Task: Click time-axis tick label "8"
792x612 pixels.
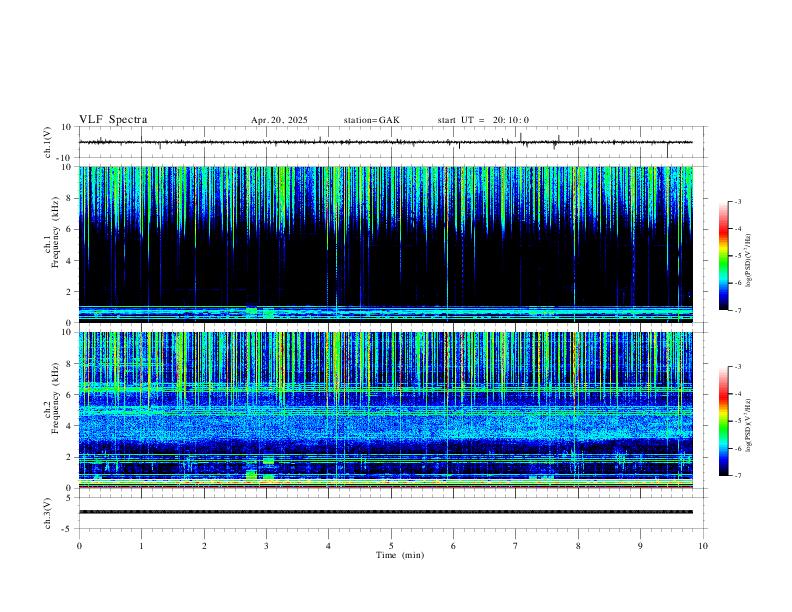Action: point(578,546)
